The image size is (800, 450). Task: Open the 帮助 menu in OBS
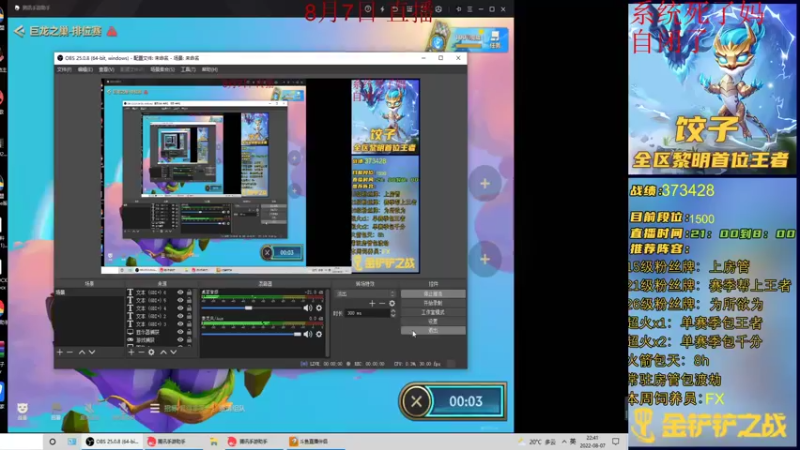pos(209,69)
